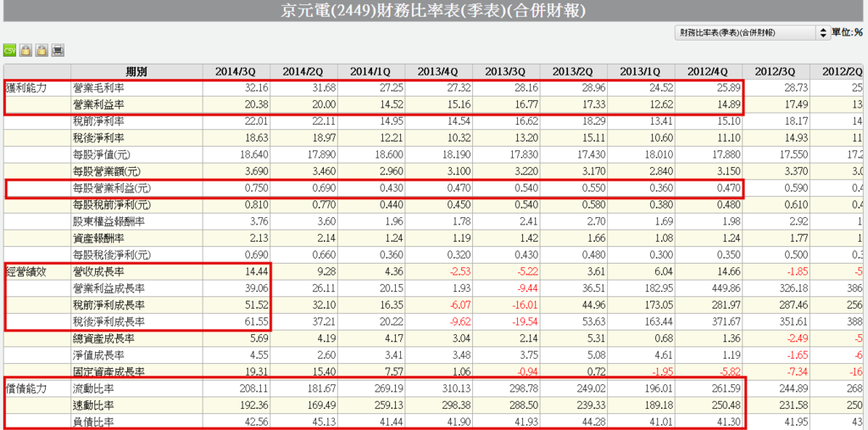Click the 208.11 current ratio value

coord(255,388)
